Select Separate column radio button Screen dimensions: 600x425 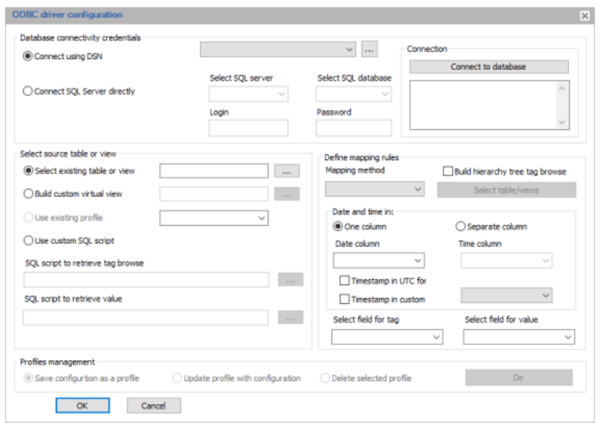pos(461,226)
